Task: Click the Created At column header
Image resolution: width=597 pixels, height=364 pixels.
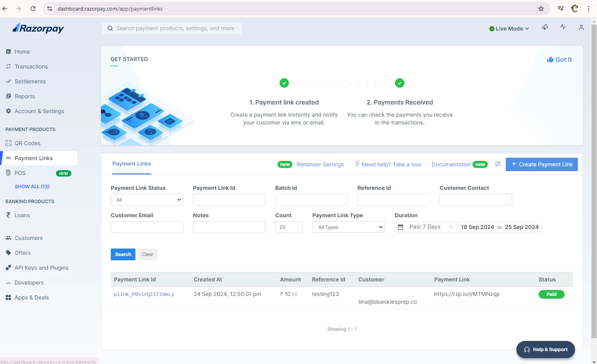Action: click(208, 279)
